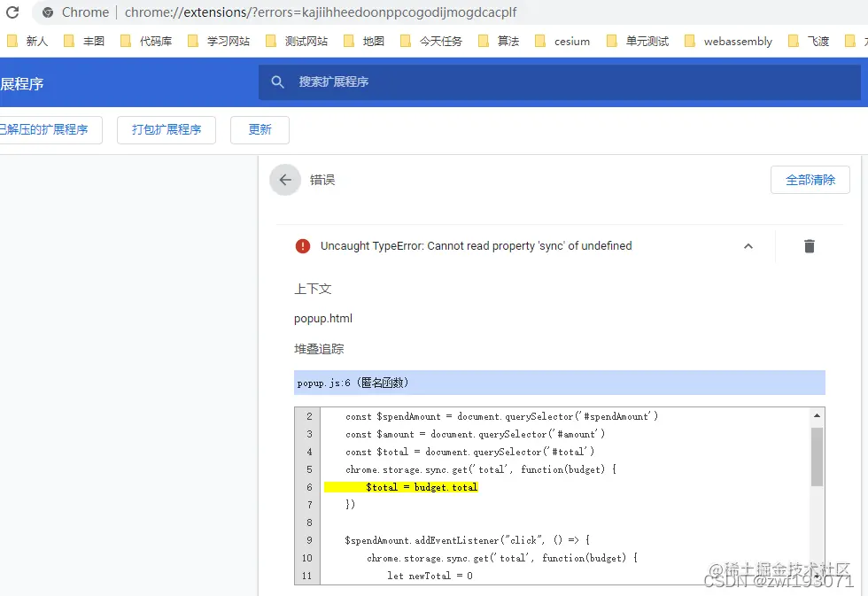Select the popup.js:6 stack trace row
The height and width of the screenshot is (596, 868).
click(560, 383)
